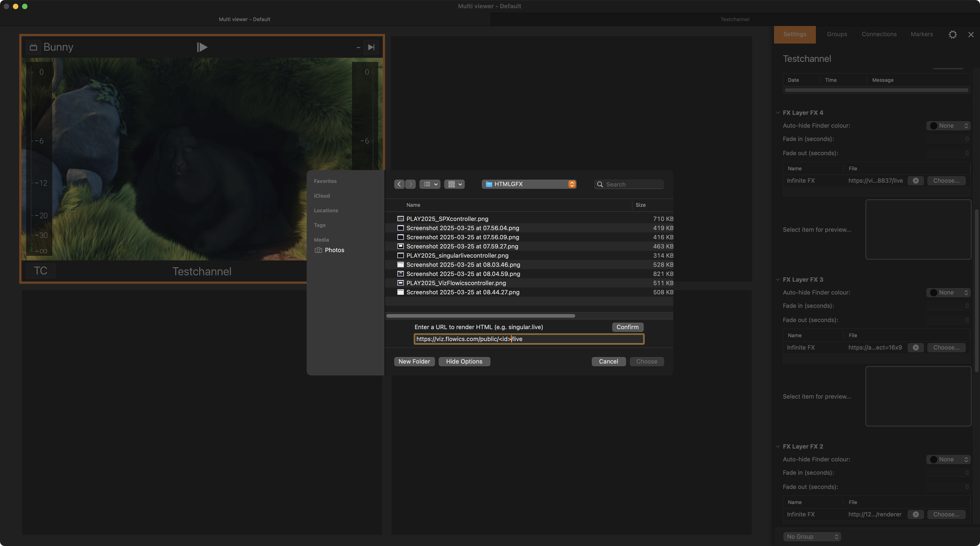
Task: Open the No Group dropdown
Action: coord(812,537)
